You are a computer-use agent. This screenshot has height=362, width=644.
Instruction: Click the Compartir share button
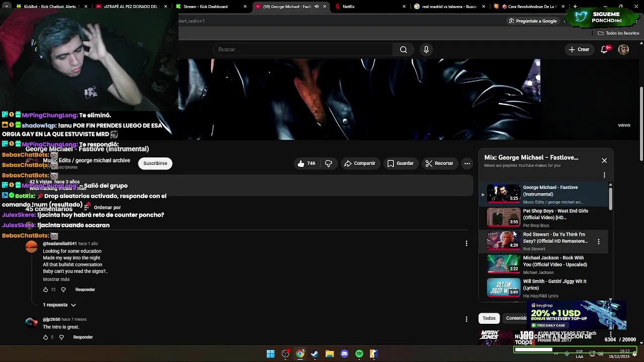point(360,163)
